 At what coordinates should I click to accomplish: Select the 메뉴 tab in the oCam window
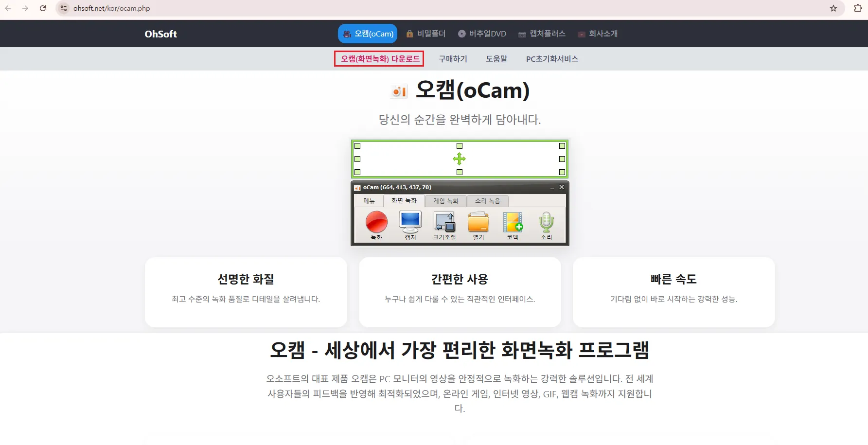[x=369, y=201]
